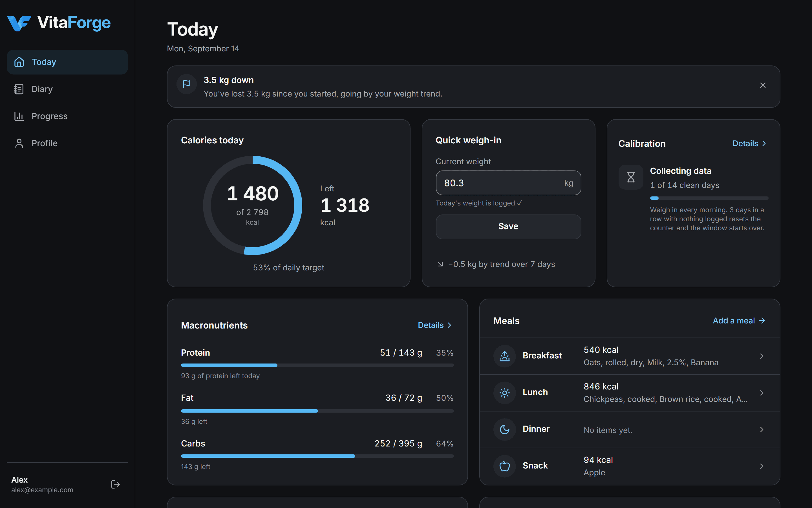812x508 pixels.
Task: Click the Breakfast sunrise icon
Action: 504,356
